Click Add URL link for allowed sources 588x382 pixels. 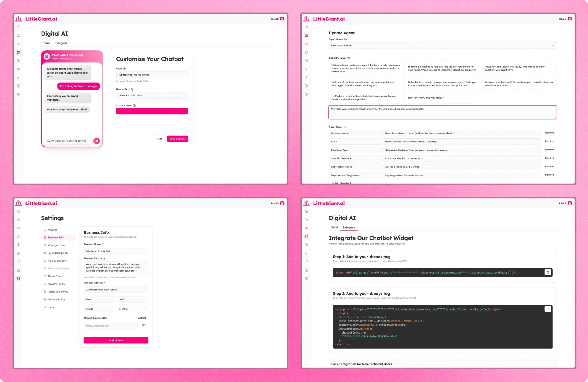pos(141,318)
